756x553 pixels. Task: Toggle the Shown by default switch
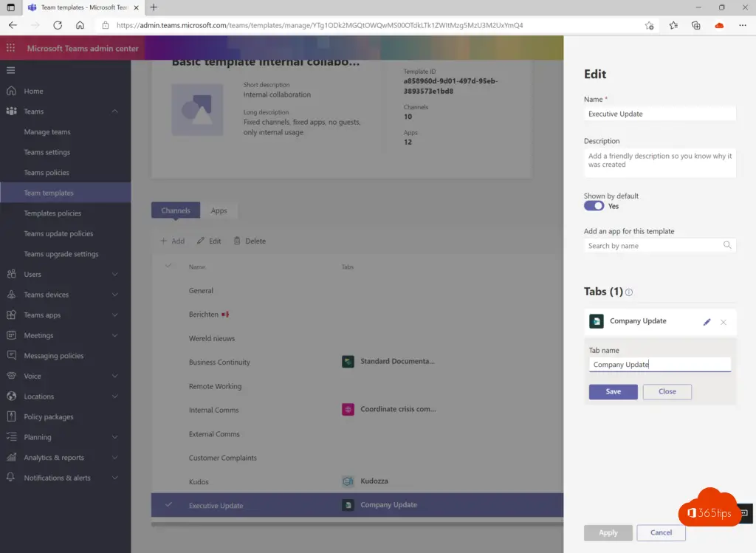tap(594, 206)
